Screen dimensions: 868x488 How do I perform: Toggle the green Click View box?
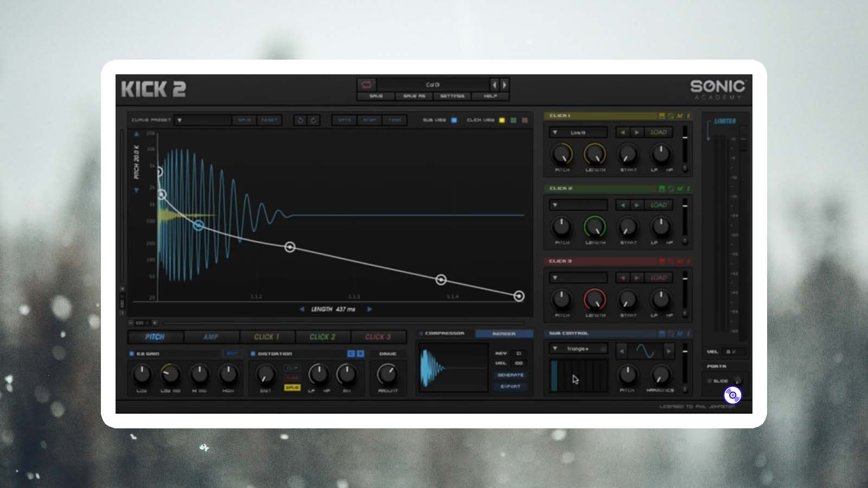(x=513, y=120)
